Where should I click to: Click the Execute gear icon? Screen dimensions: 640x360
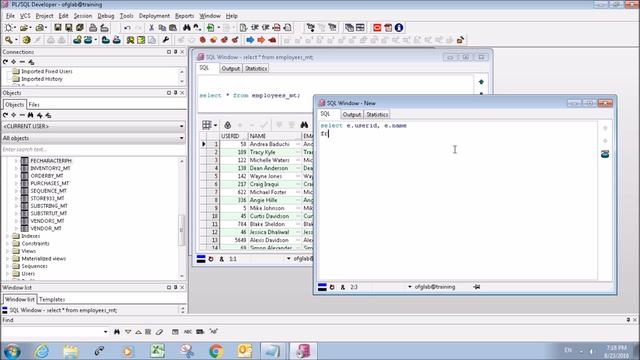pos(27,40)
